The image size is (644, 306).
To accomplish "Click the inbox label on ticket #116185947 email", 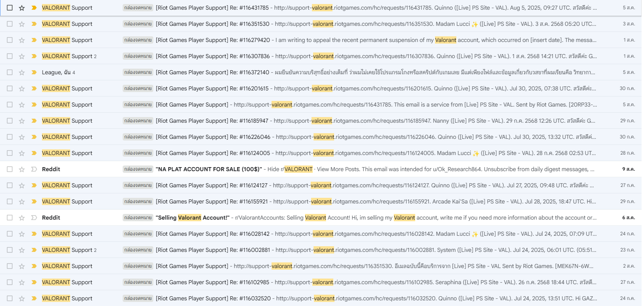I will 138,121.
